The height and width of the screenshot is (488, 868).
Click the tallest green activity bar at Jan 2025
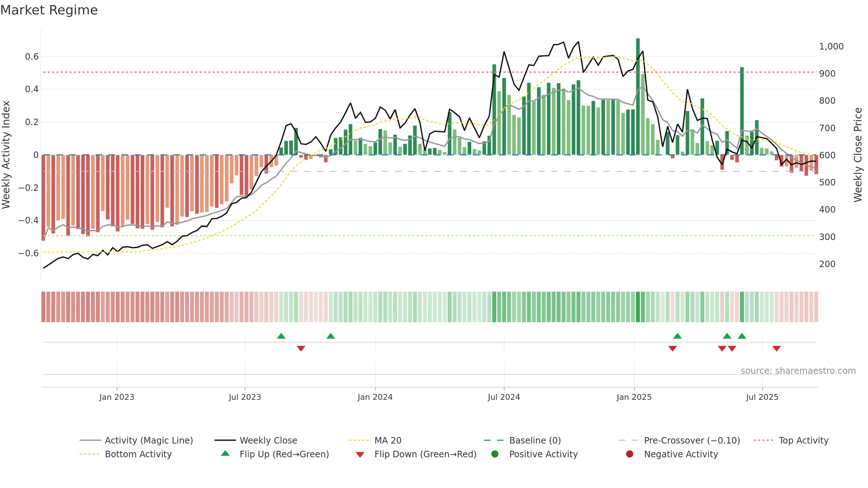pos(638,97)
